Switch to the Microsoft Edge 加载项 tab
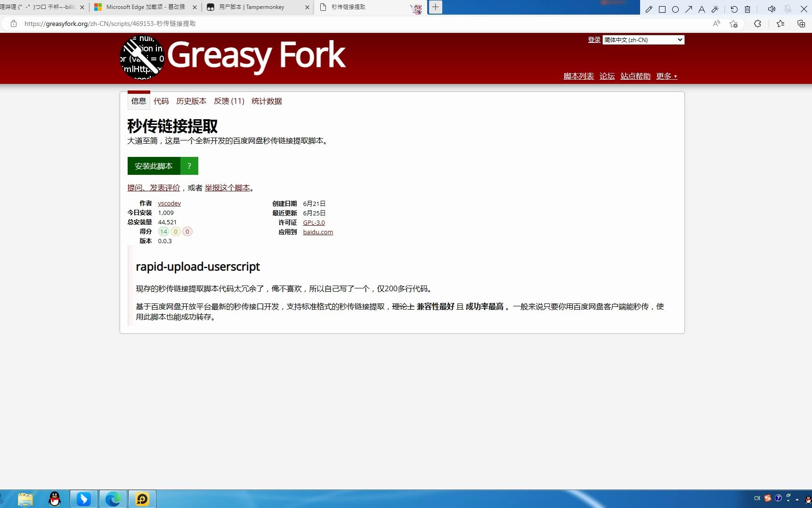 coord(146,7)
